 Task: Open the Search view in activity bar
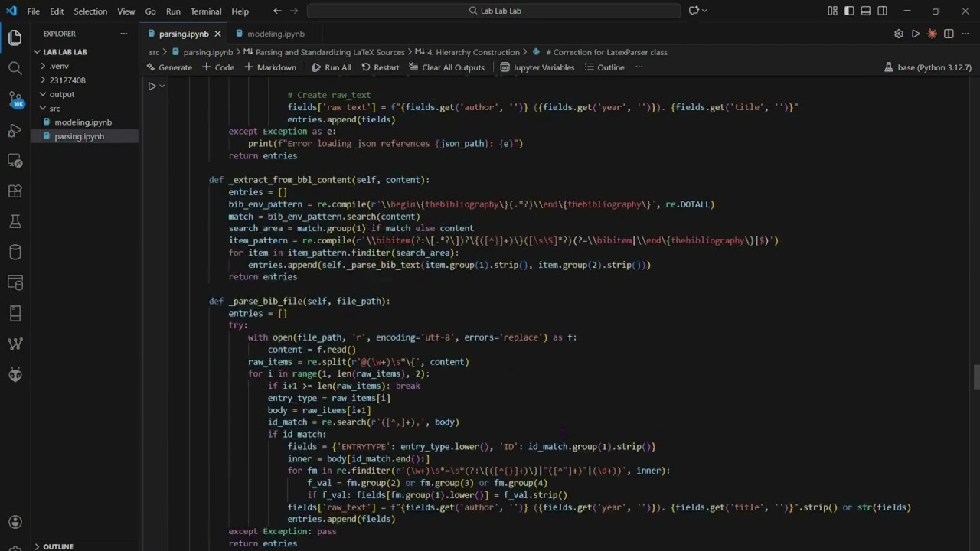click(15, 68)
